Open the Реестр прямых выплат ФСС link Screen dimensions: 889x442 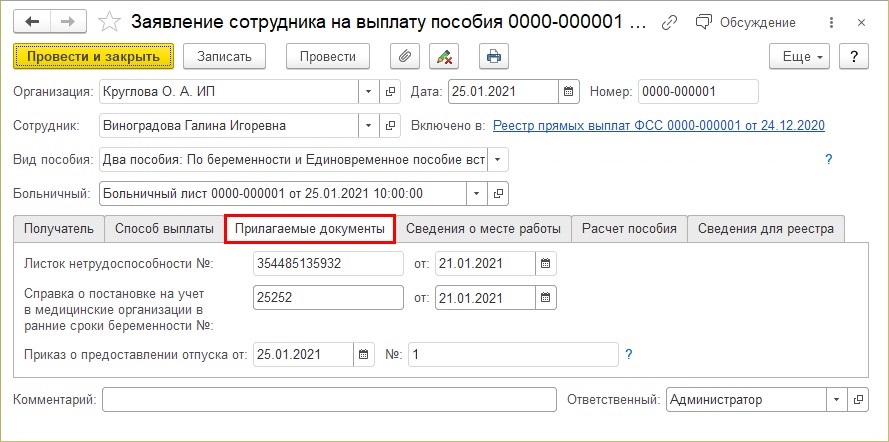pos(659,126)
